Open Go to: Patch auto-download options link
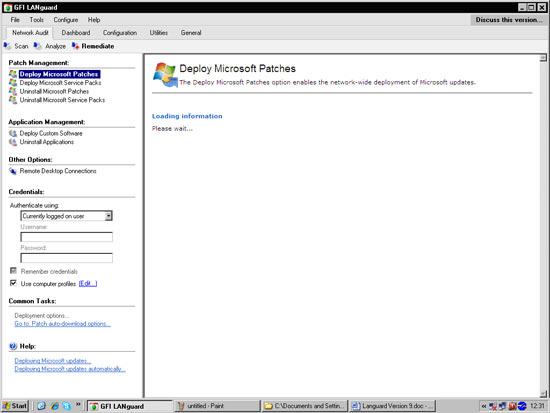Viewport: 550px width, 413px height. coord(62,324)
